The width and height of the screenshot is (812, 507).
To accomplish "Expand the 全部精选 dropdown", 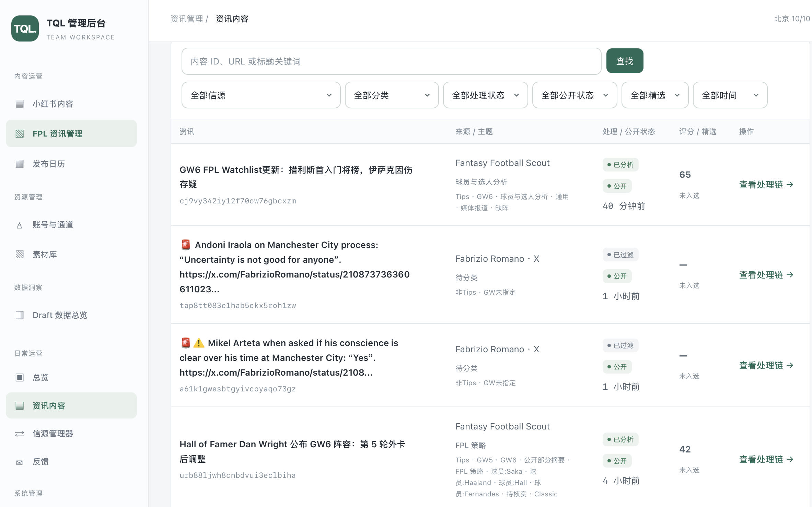I will point(655,95).
